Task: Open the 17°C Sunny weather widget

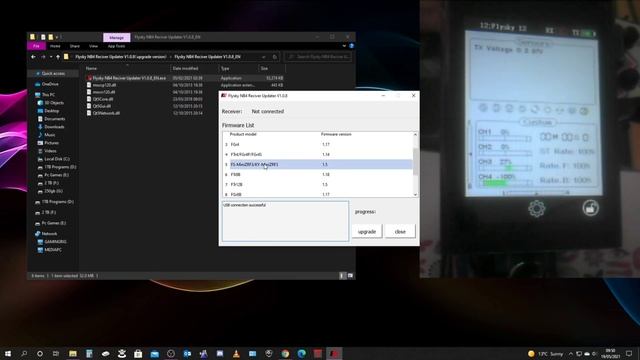Action: (x=545, y=353)
